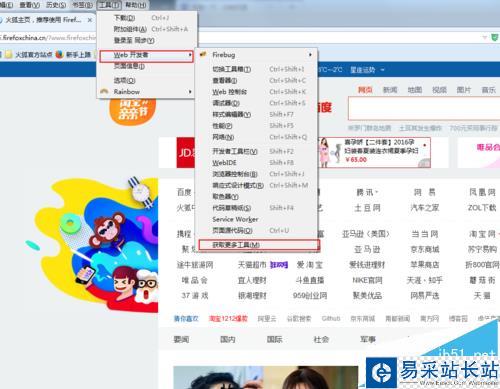This screenshot has width=500, height=389.
Task: Expand the Rainbow submenu
Action: (x=190, y=91)
